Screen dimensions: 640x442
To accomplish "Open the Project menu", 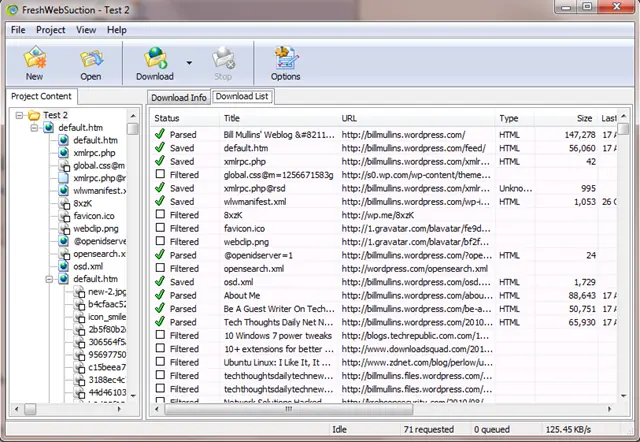I will point(50,30).
